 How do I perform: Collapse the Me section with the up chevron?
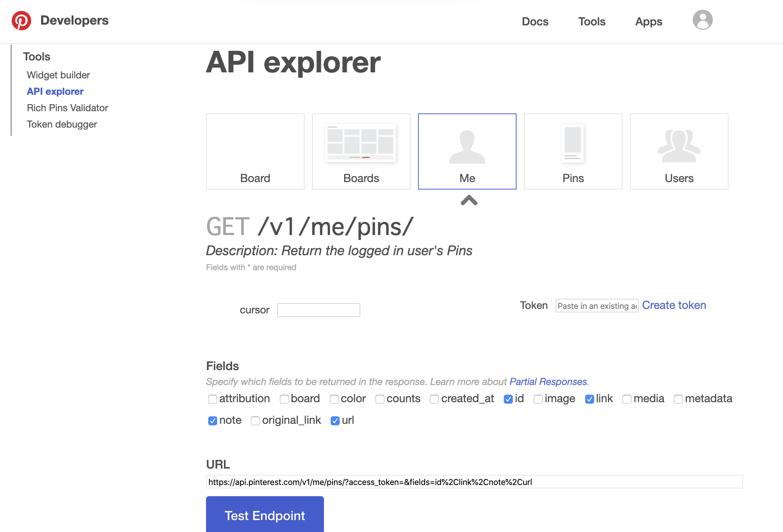pos(469,200)
